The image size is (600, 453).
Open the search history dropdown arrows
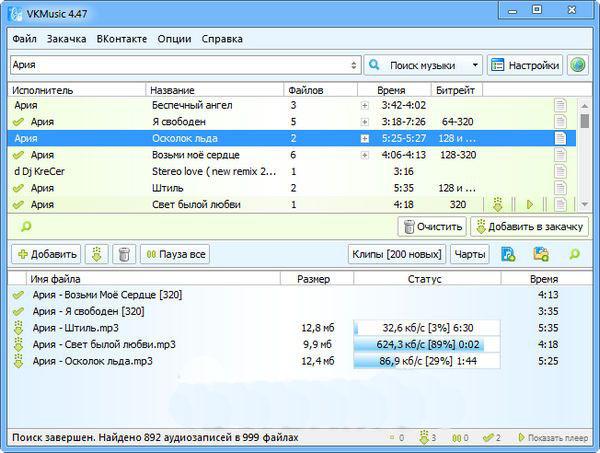[354, 65]
